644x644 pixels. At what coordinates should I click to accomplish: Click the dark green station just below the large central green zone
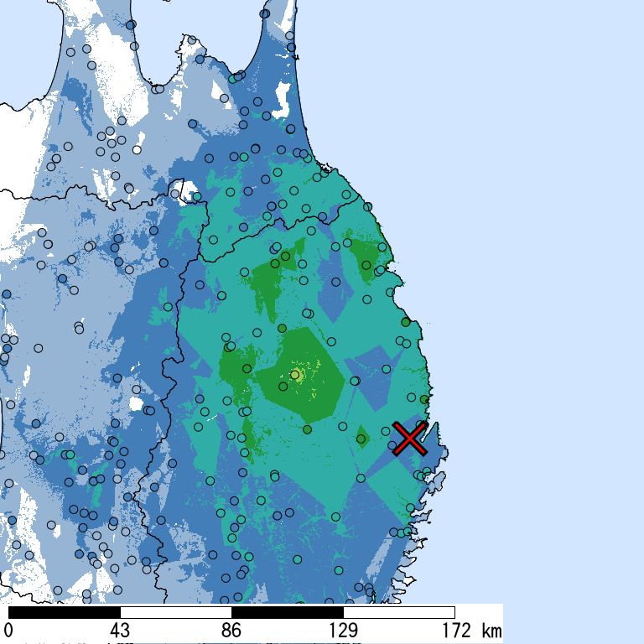click(308, 429)
